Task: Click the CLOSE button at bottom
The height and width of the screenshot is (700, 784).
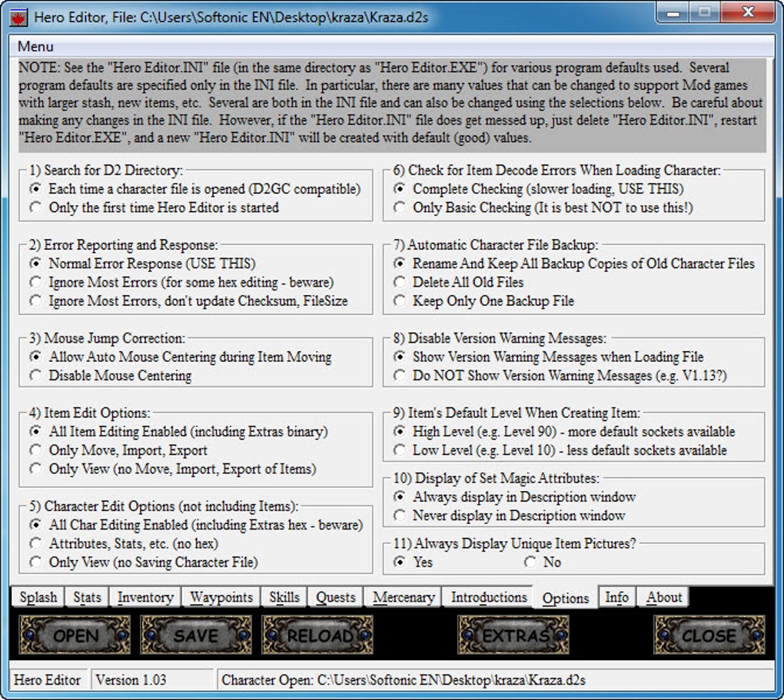Action: [x=709, y=635]
